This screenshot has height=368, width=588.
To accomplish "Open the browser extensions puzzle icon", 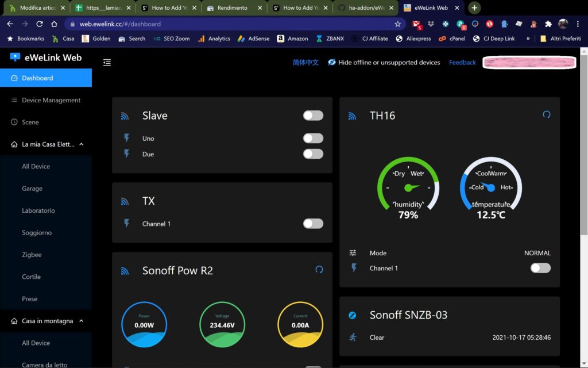I will 548,24.
